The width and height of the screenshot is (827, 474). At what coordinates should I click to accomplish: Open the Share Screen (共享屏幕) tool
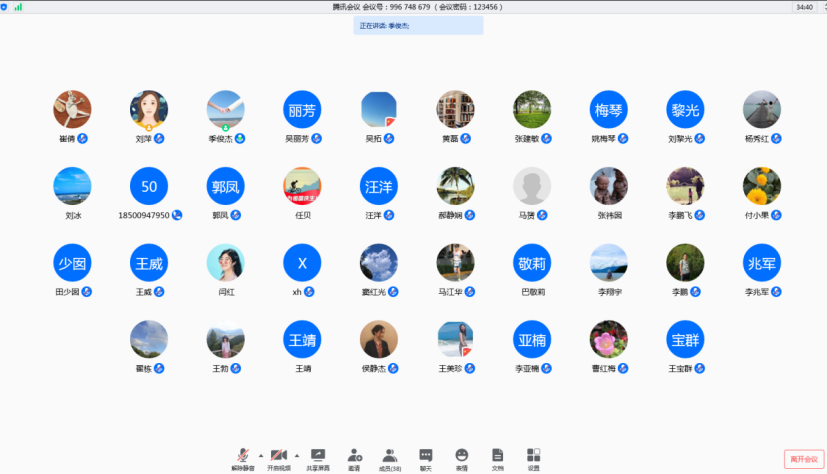317,458
